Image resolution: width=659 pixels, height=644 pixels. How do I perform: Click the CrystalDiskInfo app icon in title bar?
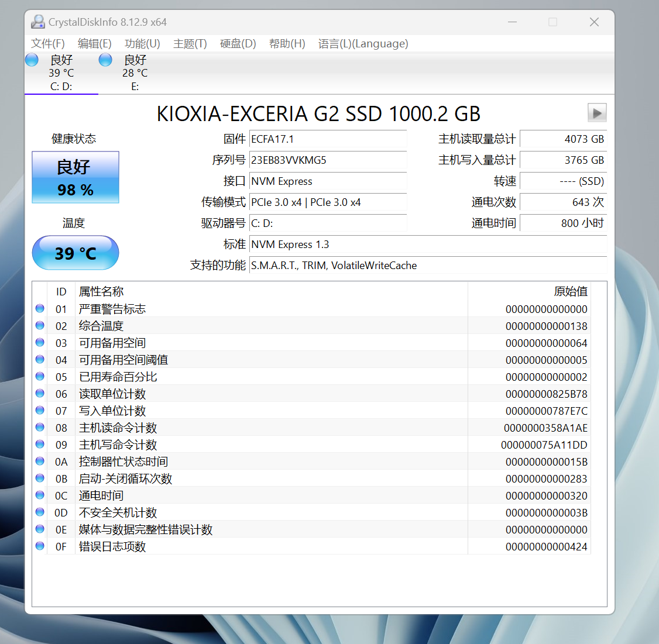click(38, 22)
